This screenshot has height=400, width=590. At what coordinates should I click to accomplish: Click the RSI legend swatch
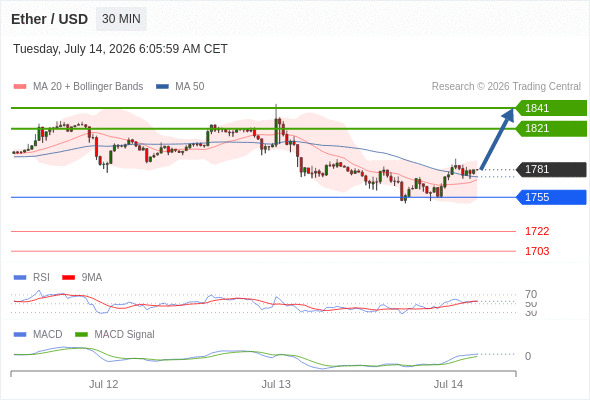(20, 278)
